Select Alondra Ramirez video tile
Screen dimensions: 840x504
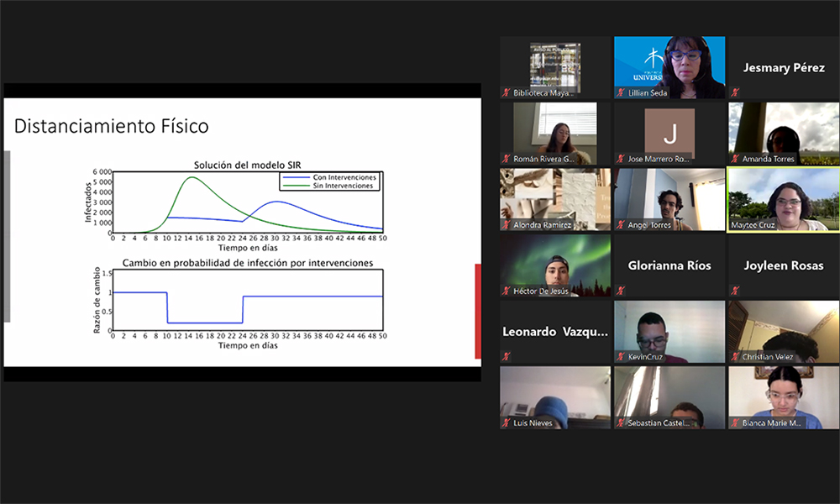click(x=555, y=199)
